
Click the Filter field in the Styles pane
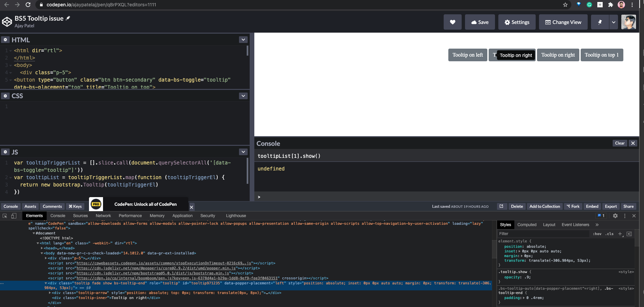click(x=533, y=234)
